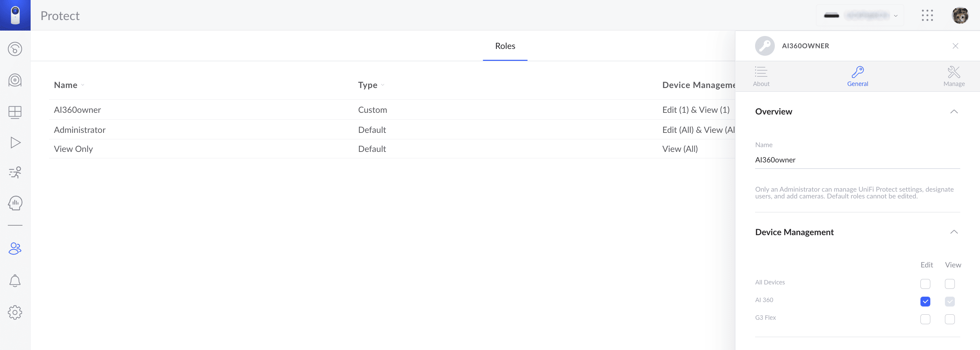Toggle View checkbox for AI 360
This screenshot has width=980, height=350.
coord(950,301)
